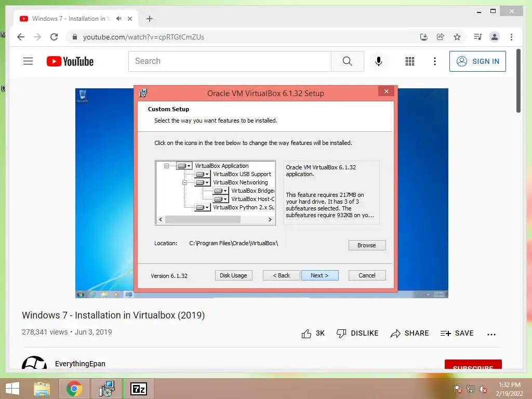This screenshot has width=532, height=399.
Task: Select the VirtualBox USB Support tree row
Action: pyautogui.click(x=242, y=174)
